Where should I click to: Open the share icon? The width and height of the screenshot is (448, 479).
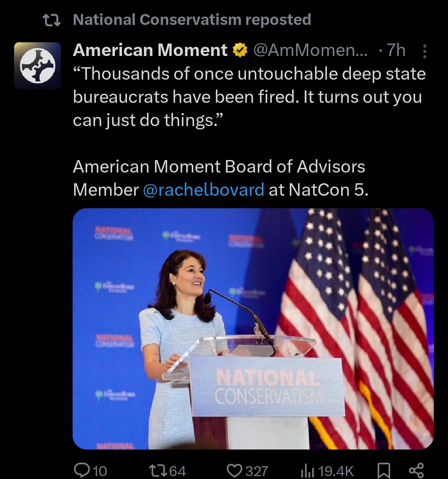[416, 470]
